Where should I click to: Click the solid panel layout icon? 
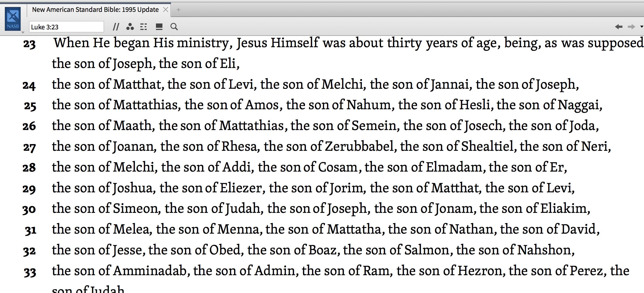(x=159, y=27)
